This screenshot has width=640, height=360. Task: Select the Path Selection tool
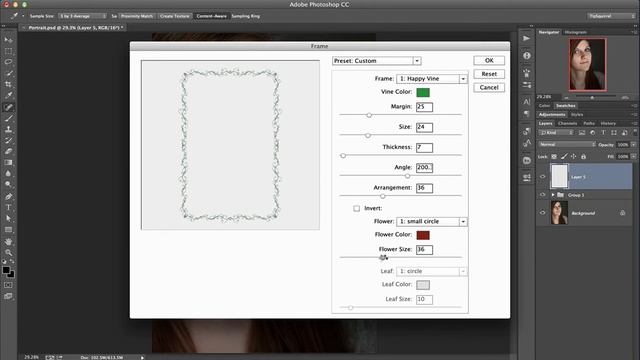[x=8, y=218]
